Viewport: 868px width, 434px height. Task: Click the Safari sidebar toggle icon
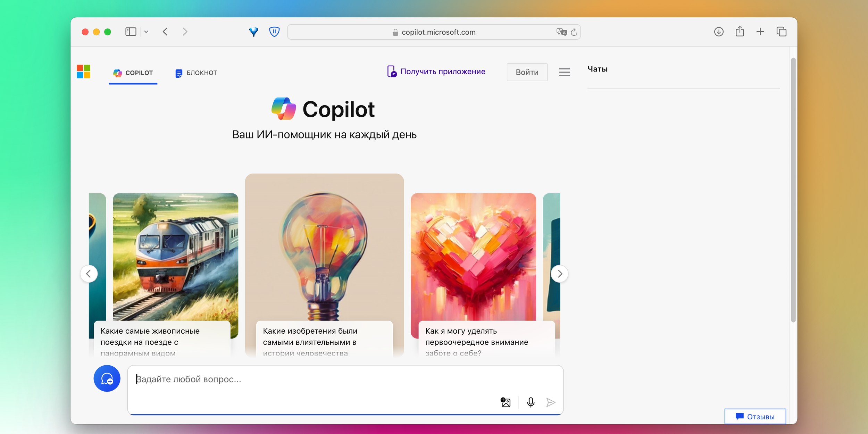click(131, 32)
